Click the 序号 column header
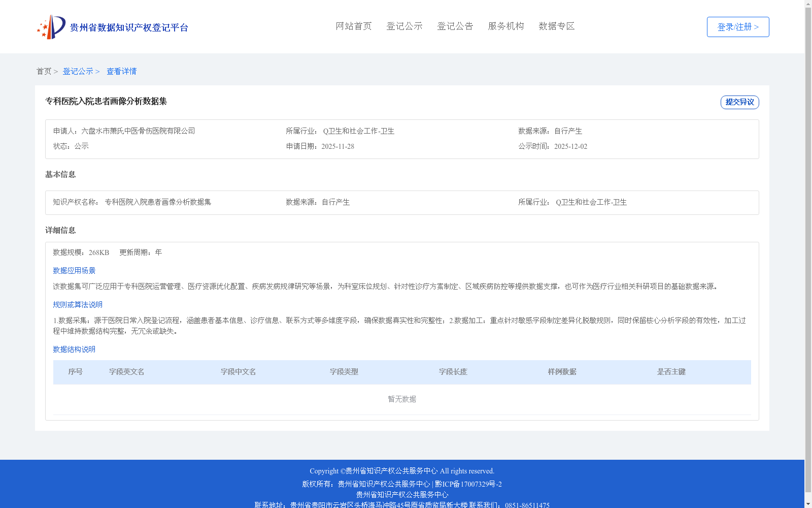812x508 pixels. (x=76, y=372)
